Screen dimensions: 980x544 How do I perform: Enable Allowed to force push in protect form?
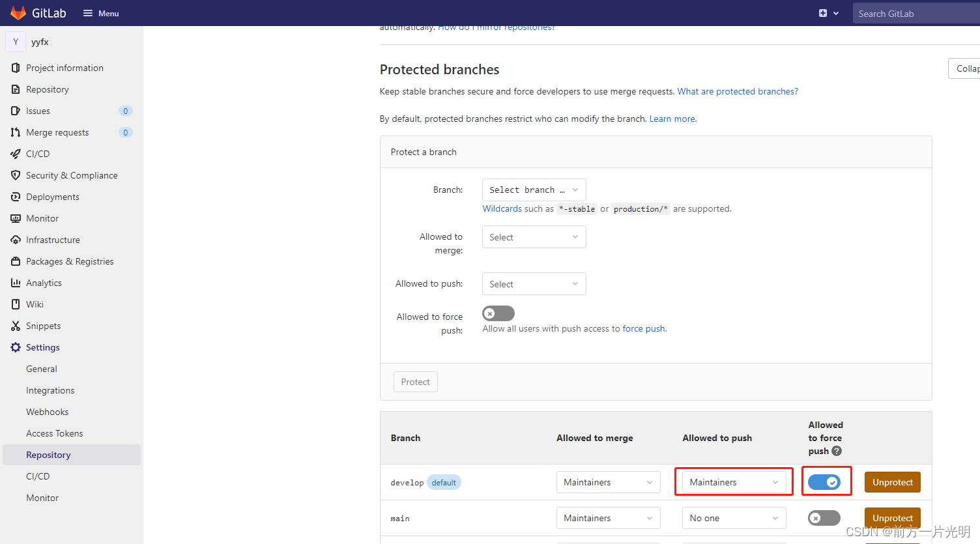pos(498,313)
